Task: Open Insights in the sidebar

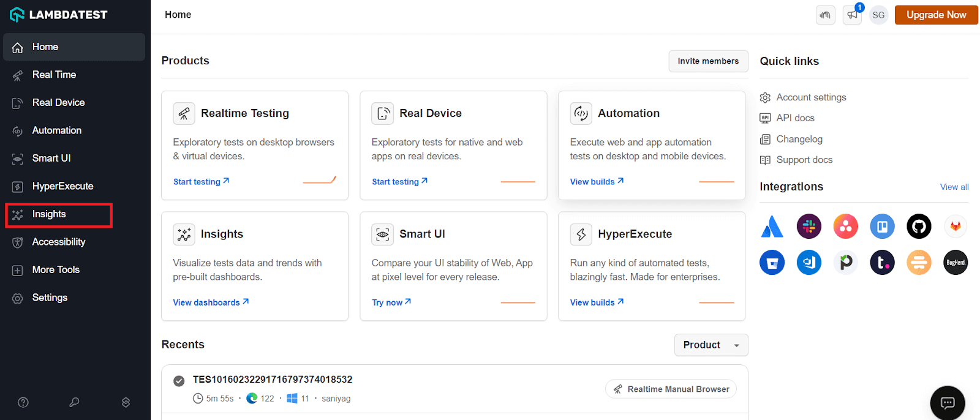Action: click(x=49, y=214)
